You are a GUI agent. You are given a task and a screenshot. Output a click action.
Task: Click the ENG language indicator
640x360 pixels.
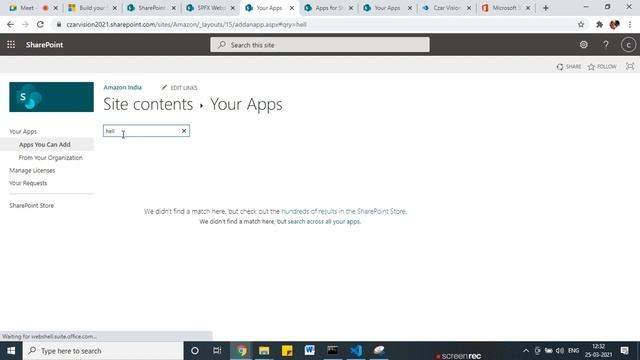pos(573,351)
